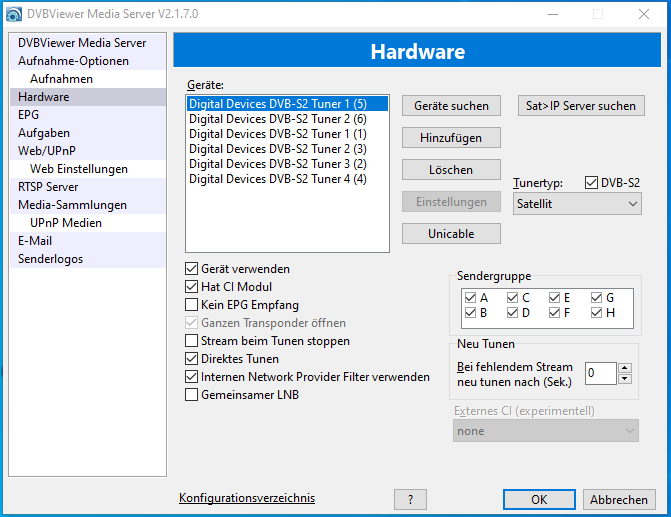Uncheck Sendergruppe B

click(470, 313)
